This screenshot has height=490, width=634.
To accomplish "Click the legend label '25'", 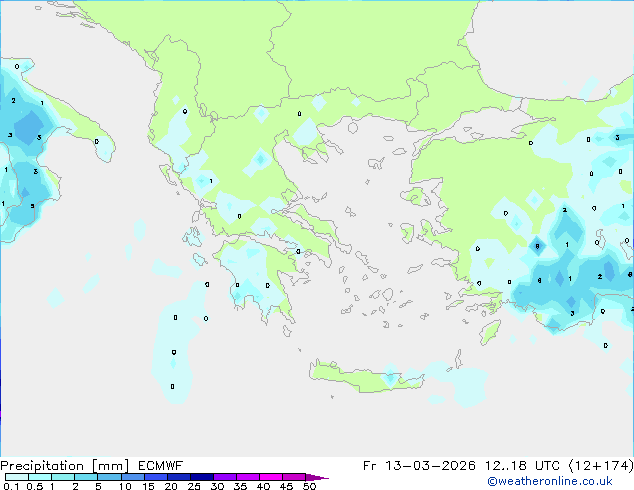I will 194,486.
